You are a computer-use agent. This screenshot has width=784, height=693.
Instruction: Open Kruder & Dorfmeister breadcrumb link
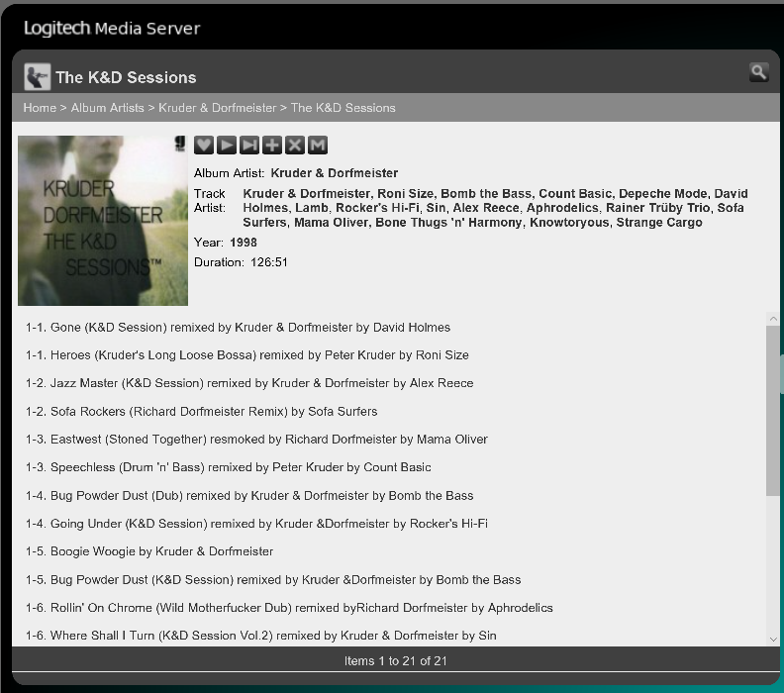coord(217,108)
